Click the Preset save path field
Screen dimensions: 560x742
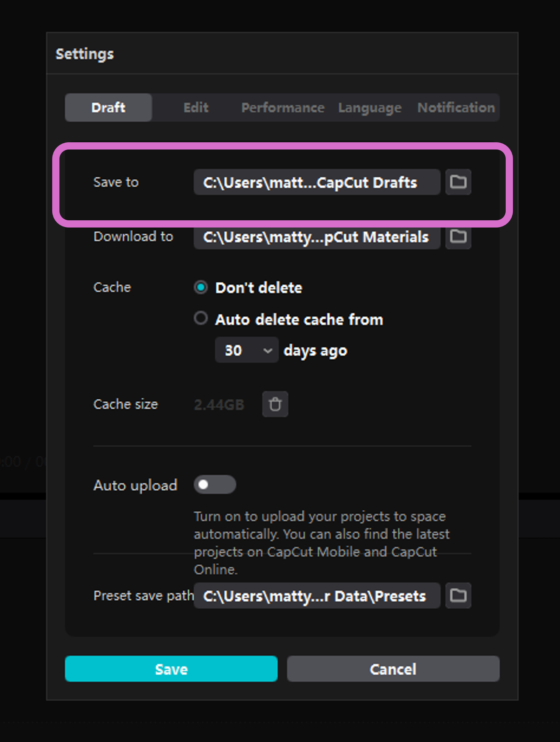click(x=316, y=596)
